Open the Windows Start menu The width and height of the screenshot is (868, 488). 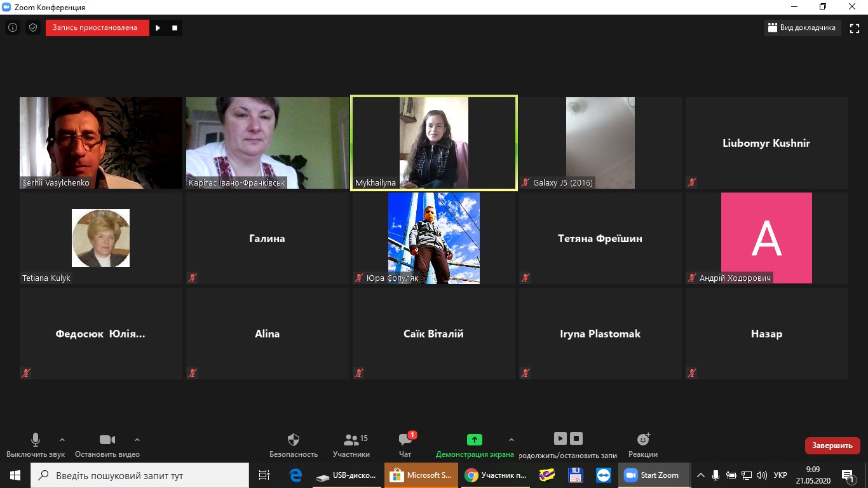[x=15, y=475]
